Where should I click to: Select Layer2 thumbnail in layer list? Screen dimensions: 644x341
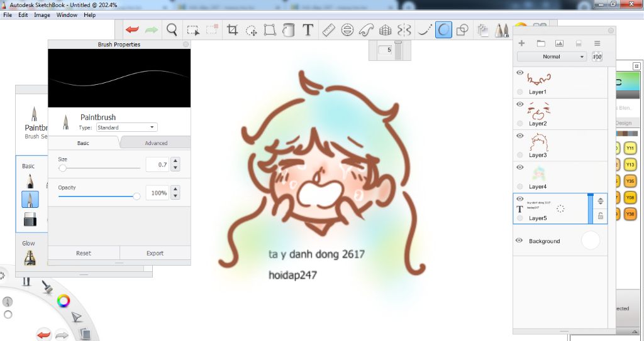pos(538,111)
